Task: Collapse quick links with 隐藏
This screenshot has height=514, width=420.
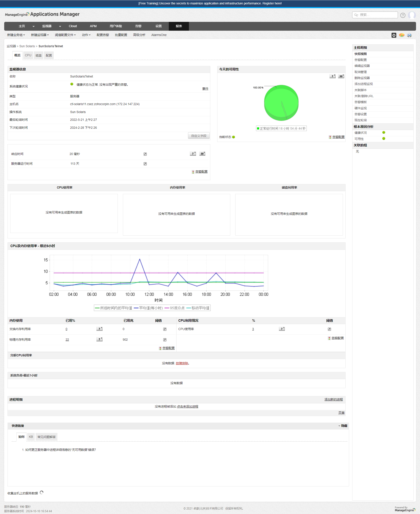Action: tap(343, 426)
